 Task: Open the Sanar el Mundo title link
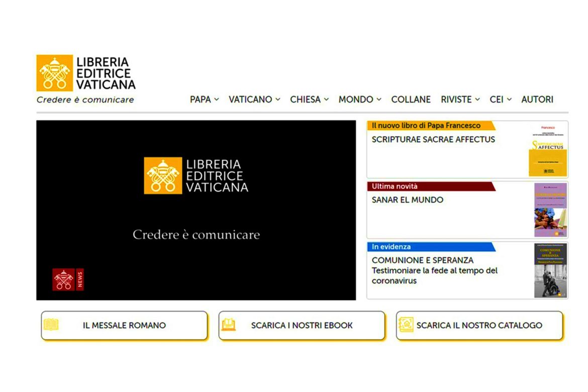[407, 200]
